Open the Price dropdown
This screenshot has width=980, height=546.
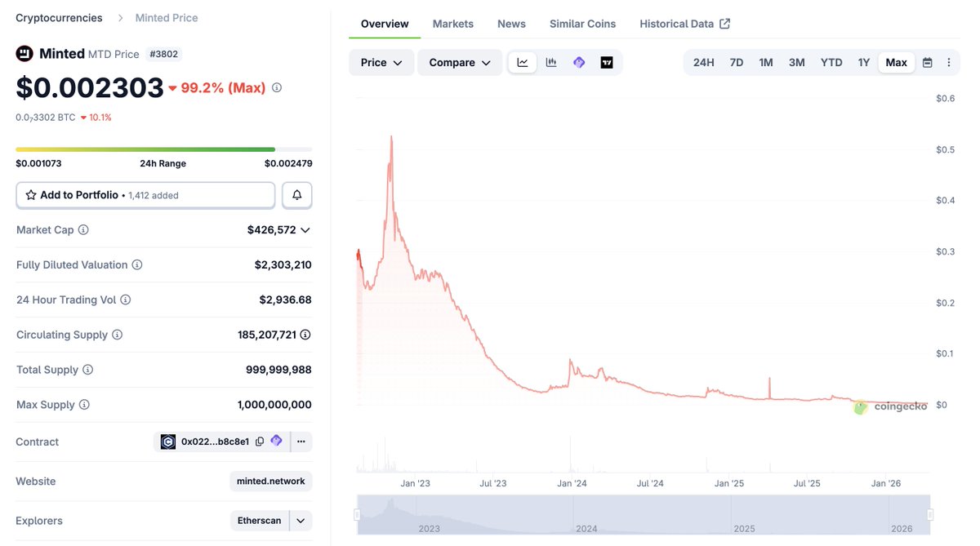click(381, 63)
